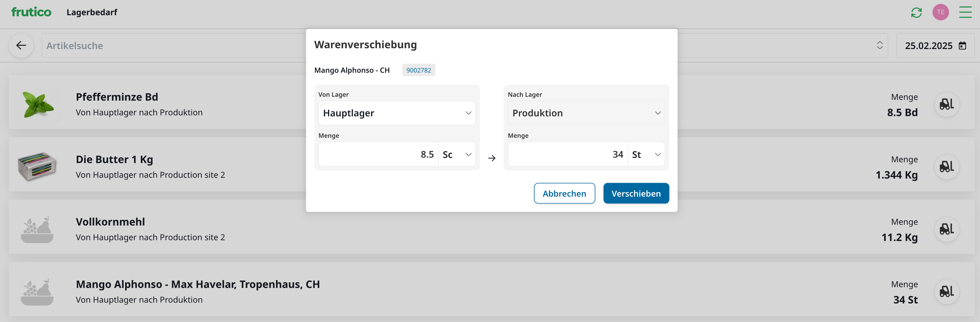Open the hamburger menu
This screenshot has height=322, width=980.
965,12
